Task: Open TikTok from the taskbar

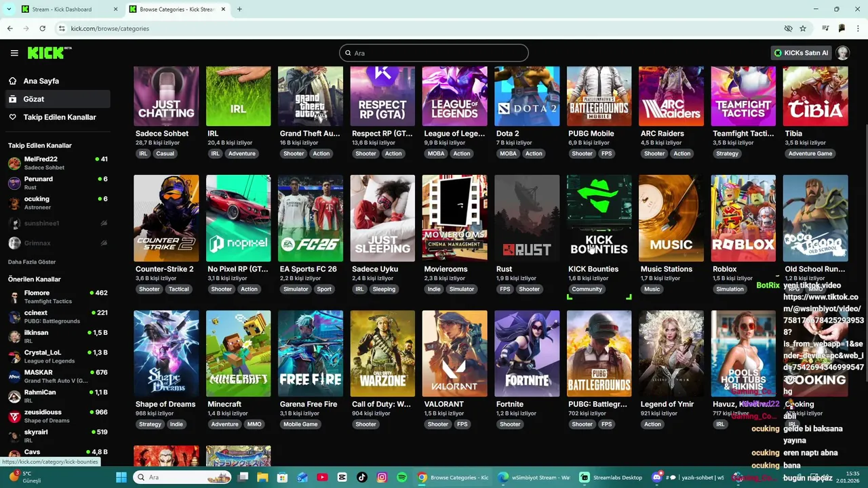Action: pyautogui.click(x=362, y=477)
